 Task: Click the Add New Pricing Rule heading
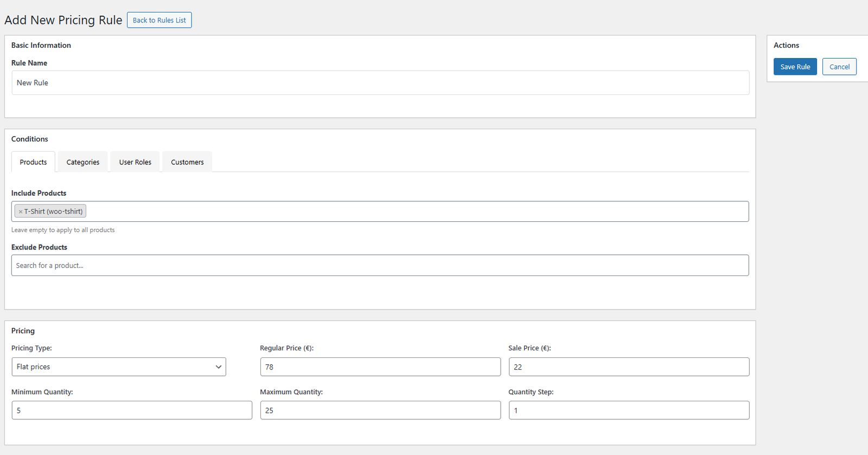pyautogui.click(x=63, y=20)
